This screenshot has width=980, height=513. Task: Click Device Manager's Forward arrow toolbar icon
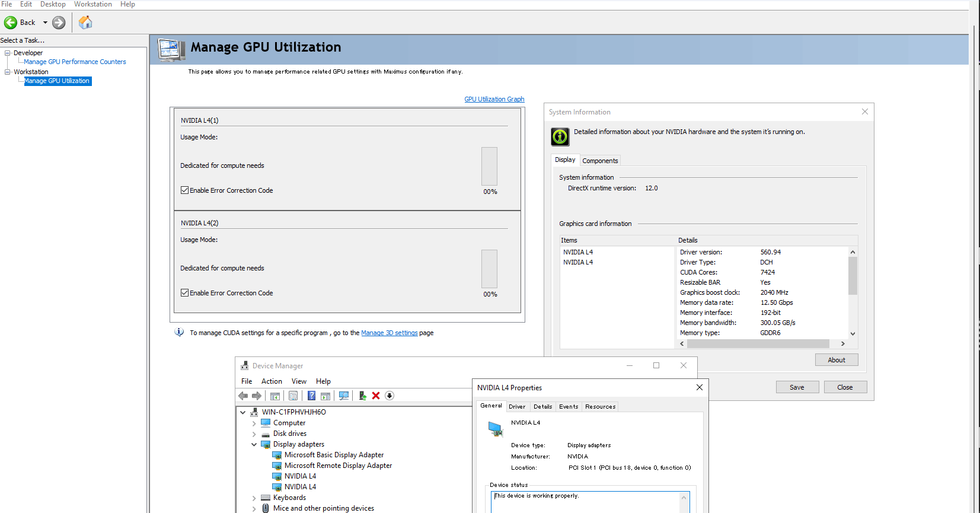pos(257,396)
